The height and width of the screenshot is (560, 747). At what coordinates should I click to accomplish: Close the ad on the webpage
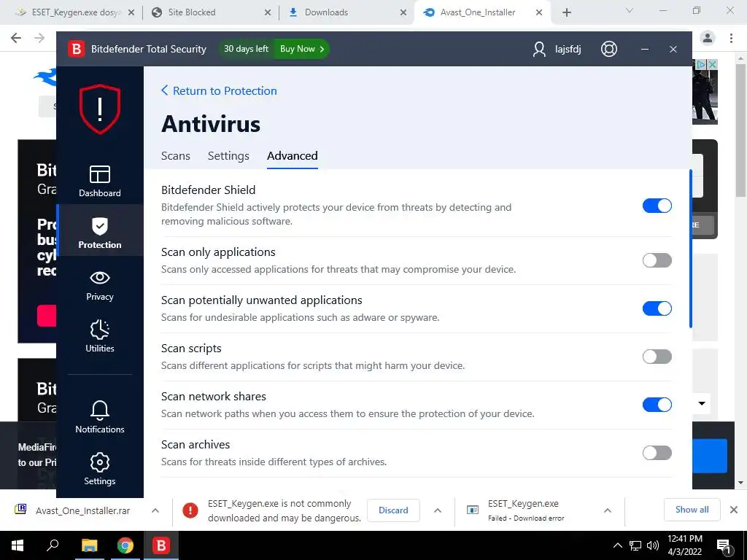pyautogui.click(x=712, y=64)
